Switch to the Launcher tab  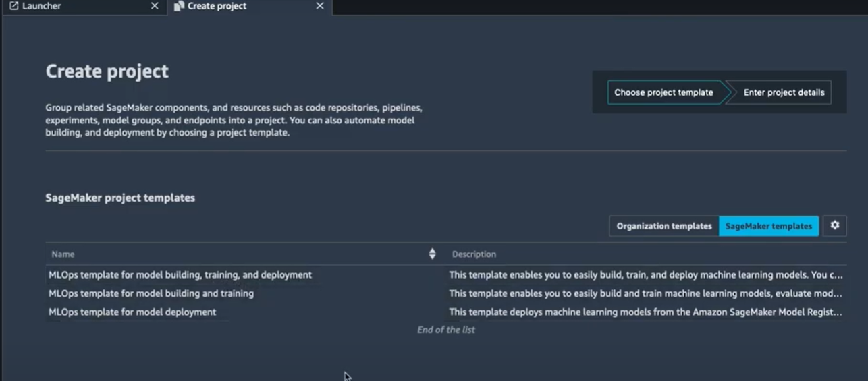coord(42,6)
